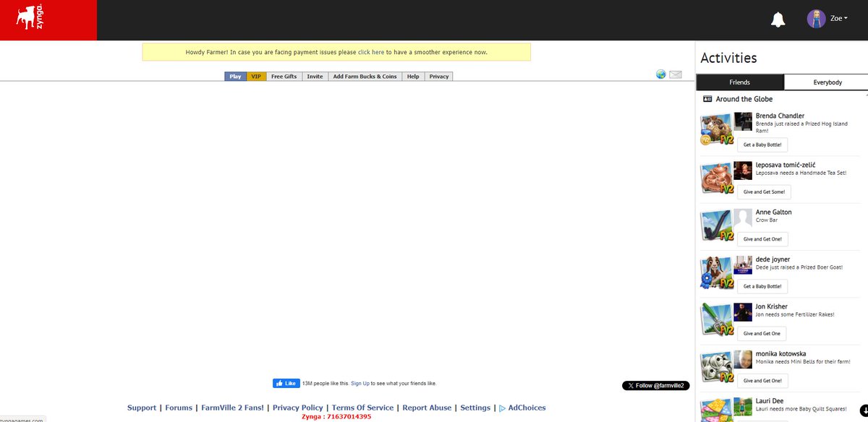This screenshot has width=868, height=422.
Task: Click Get a Baby Bottle under Dede
Action: 762,286
